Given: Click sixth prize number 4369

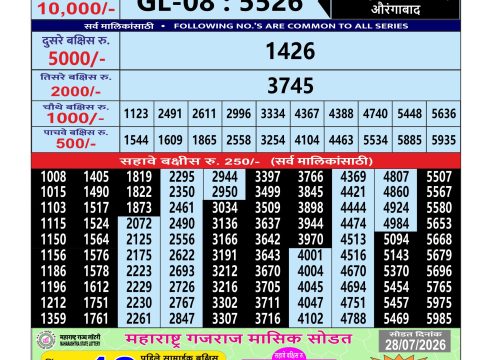Looking at the screenshot, I should coord(353,177).
